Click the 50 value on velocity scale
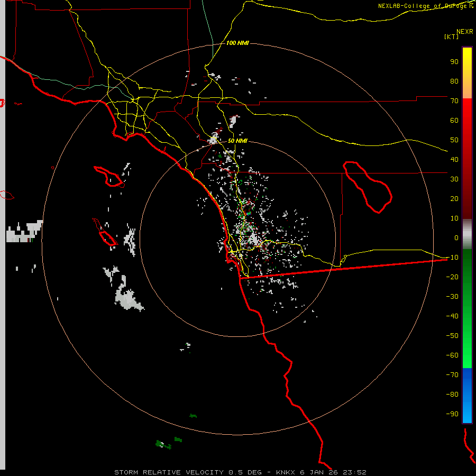This screenshot has width=476, height=476. [454, 140]
